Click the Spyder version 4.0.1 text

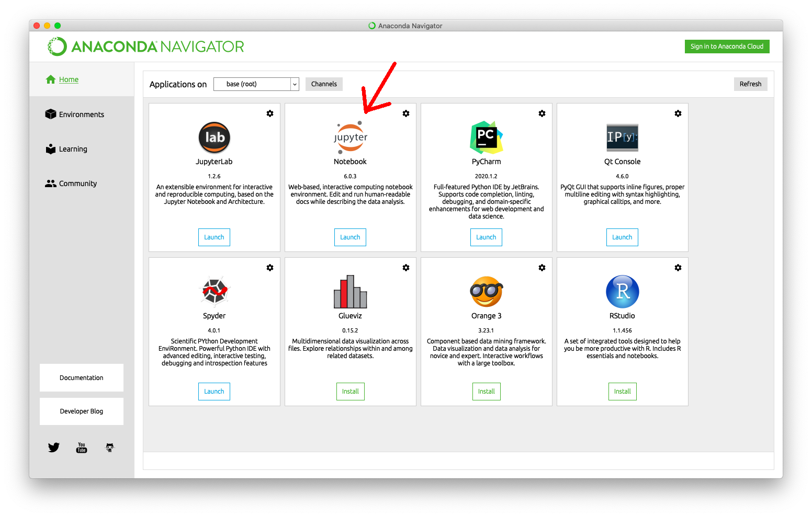point(215,331)
